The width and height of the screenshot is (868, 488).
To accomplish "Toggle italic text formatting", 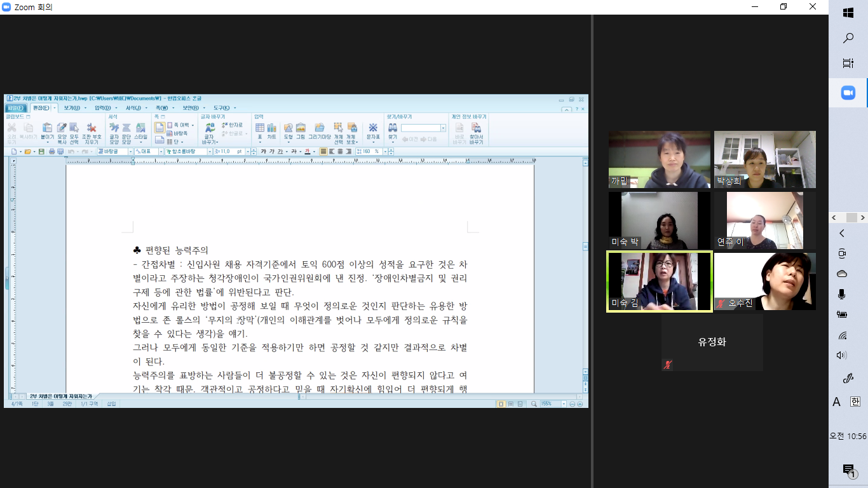I will [x=272, y=152].
